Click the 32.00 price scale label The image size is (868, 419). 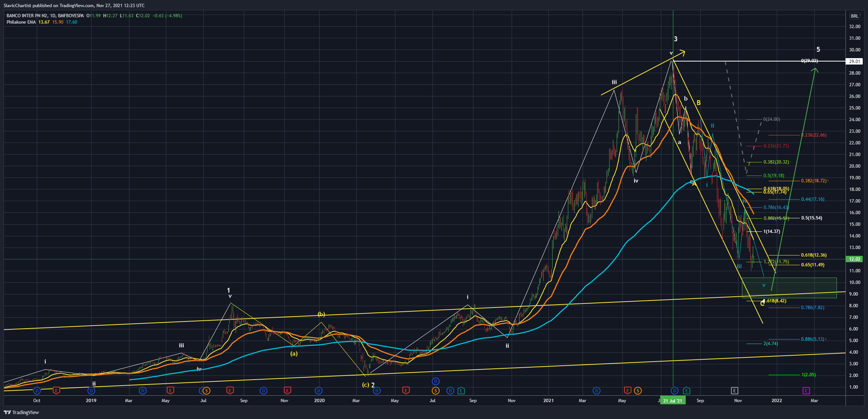854,27
